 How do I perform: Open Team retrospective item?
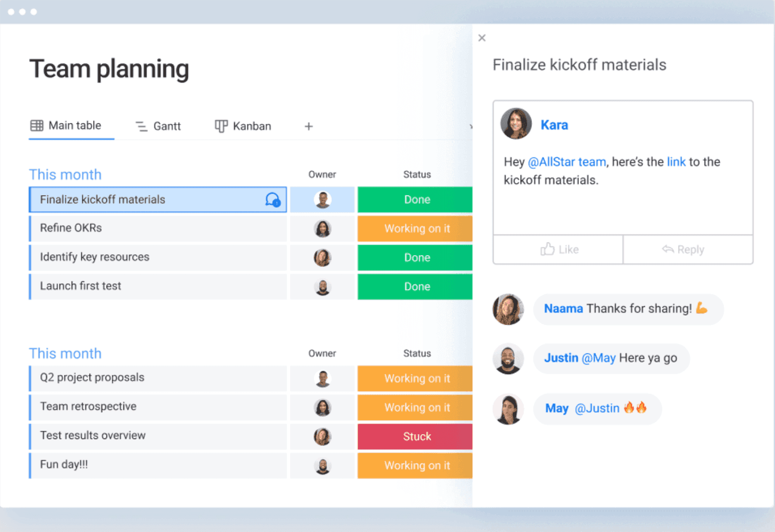point(158,407)
